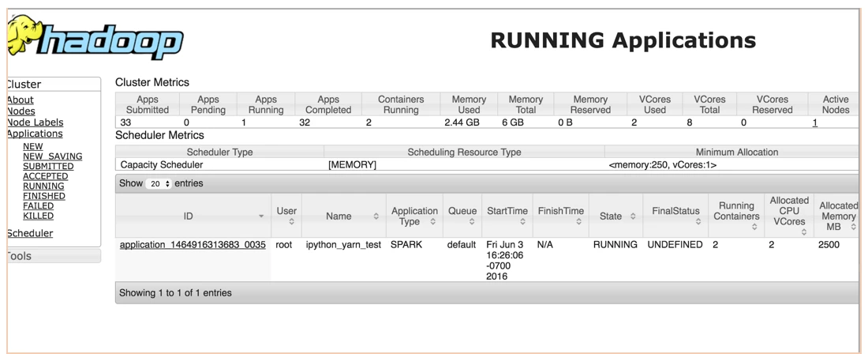Click the [MEMORY] resource type value
Image resolution: width=868 pixels, height=354 pixels.
353,165
